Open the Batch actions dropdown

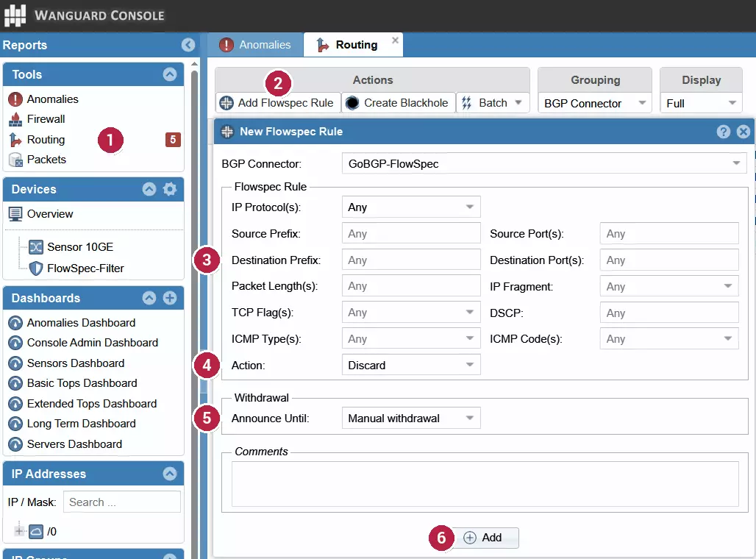492,103
